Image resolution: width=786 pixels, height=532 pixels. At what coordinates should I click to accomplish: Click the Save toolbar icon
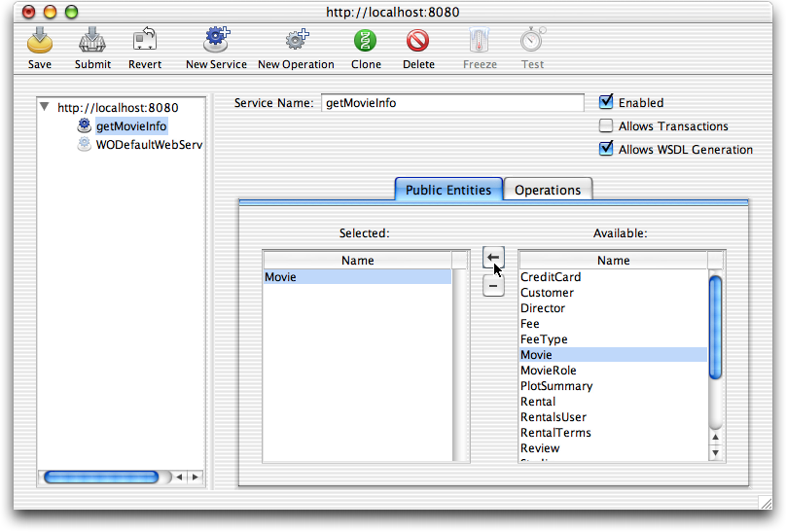(x=40, y=41)
